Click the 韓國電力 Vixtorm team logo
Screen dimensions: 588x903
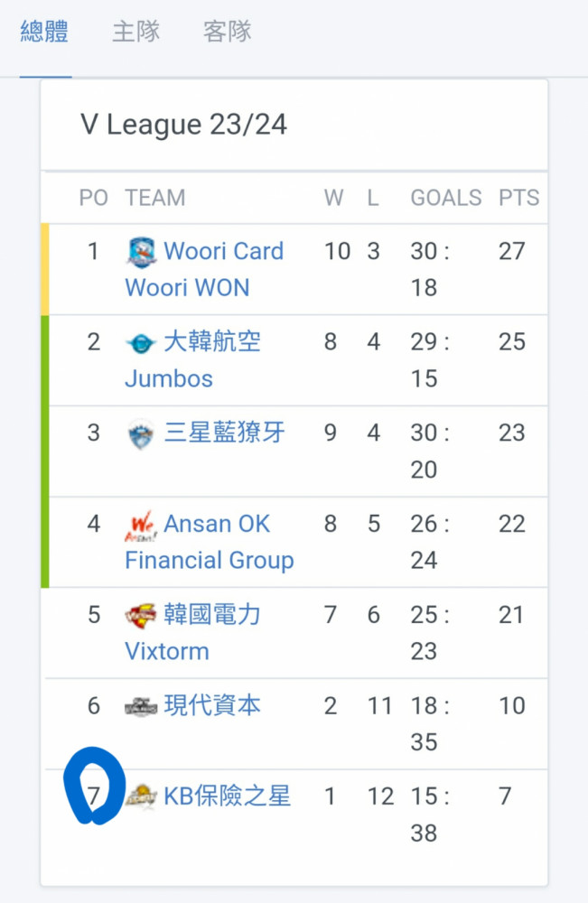[x=141, y=616]
